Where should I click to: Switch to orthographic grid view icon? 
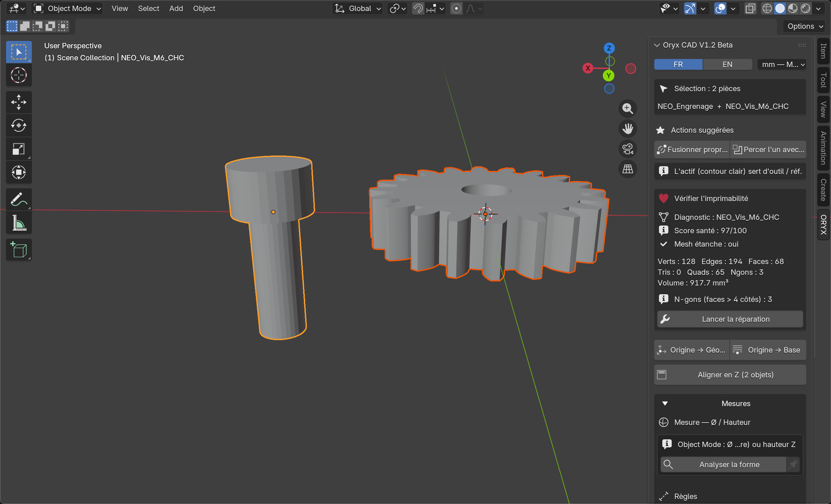pos(628,169)
